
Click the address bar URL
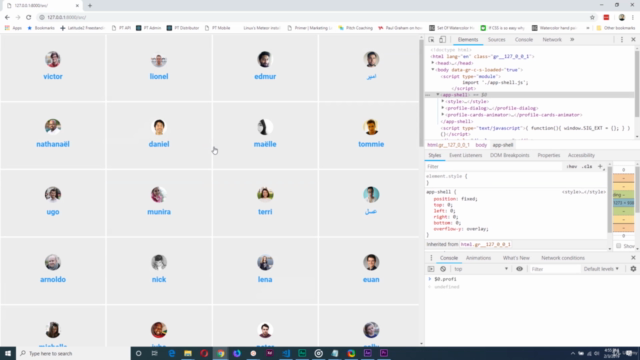tap(67, 17)
